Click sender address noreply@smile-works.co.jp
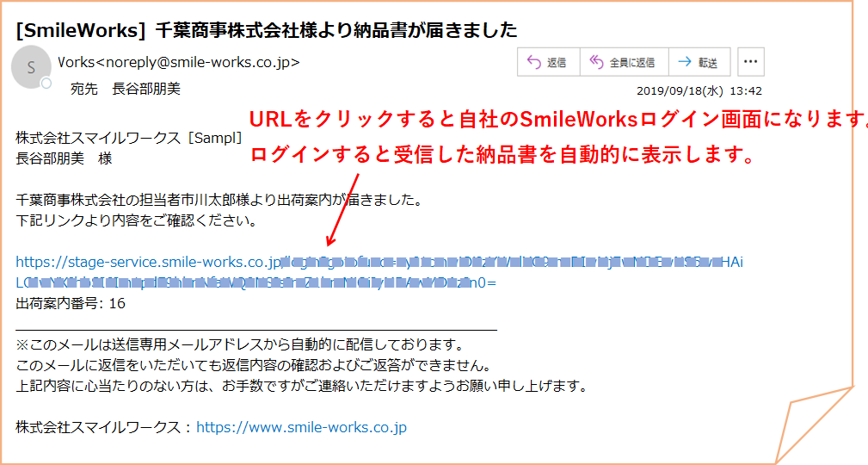Screen dimensions: 868x465 [198, 63]
